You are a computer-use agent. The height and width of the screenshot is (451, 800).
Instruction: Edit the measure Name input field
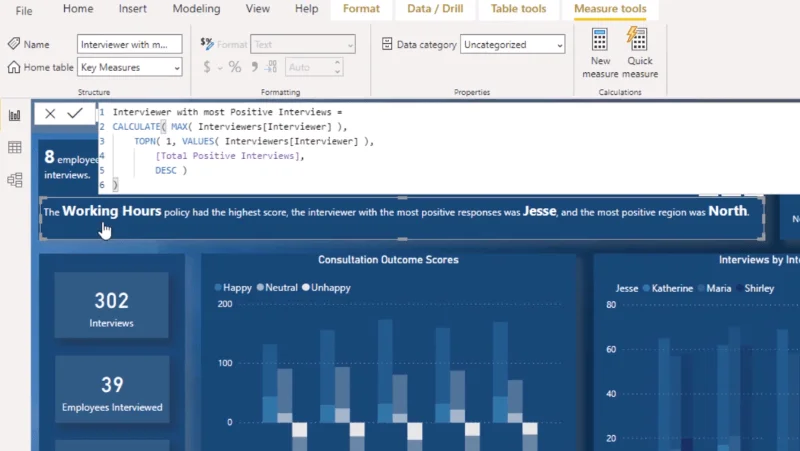point(130,44)
